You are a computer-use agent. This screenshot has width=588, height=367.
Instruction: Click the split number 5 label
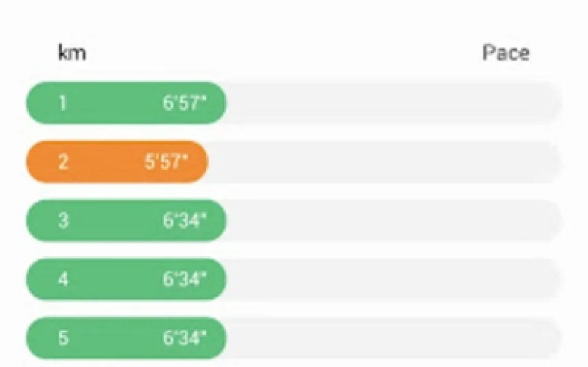tap(64, 338)
